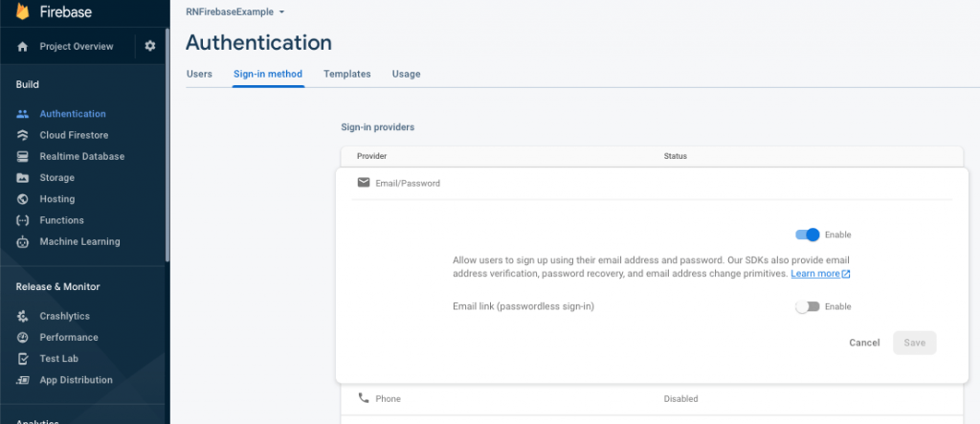980x424 pixels.
Task: Click the Crashlytics icon
Action: 23,316
